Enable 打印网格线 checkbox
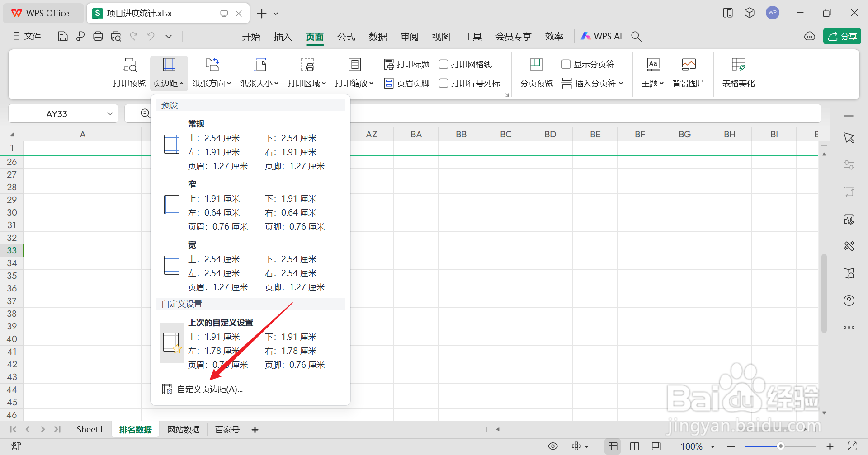The image size is (868, 455). click(443, 65)
